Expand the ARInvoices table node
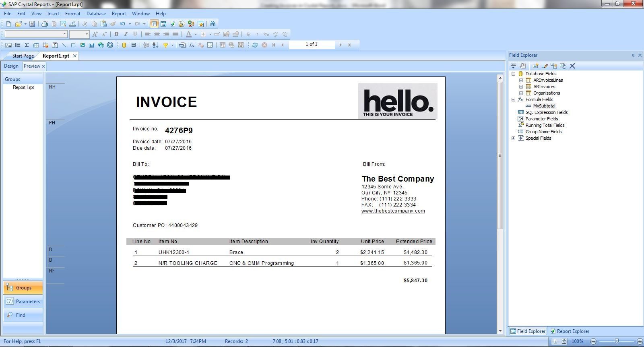 521,87
